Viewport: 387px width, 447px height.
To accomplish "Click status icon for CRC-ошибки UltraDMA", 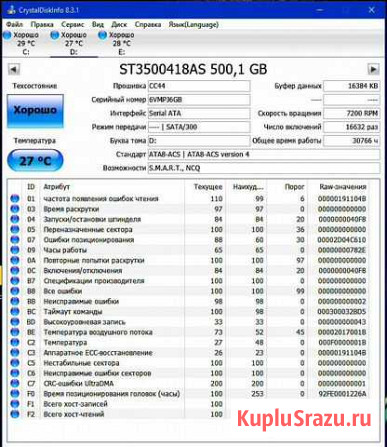I will click(x=15, y=384).
